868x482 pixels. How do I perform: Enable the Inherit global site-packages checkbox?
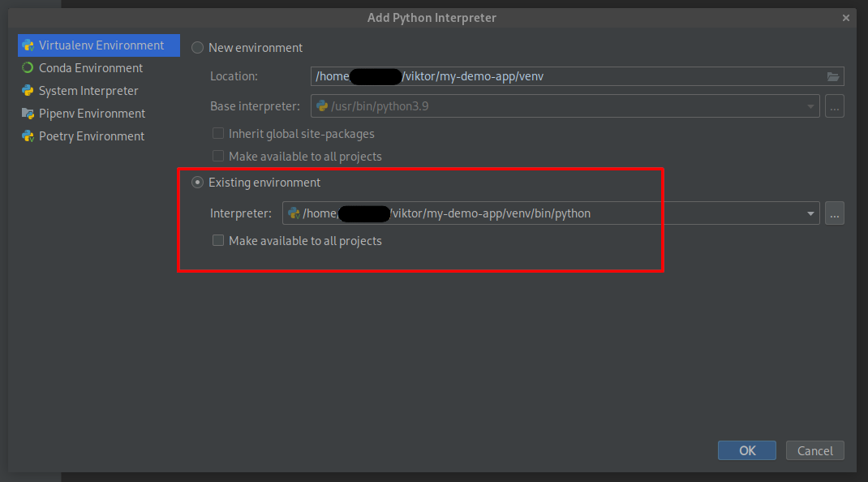[218, 133]
